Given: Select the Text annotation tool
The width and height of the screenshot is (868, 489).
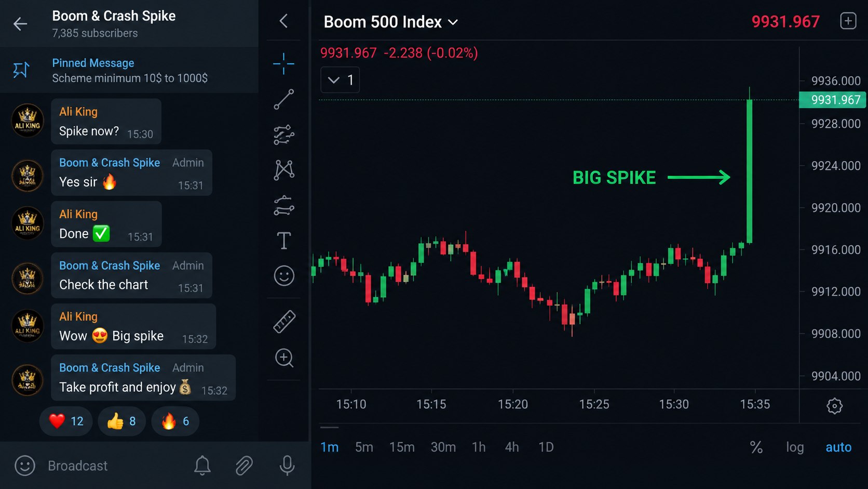Looking at the screenshot, I should (284, 241).
